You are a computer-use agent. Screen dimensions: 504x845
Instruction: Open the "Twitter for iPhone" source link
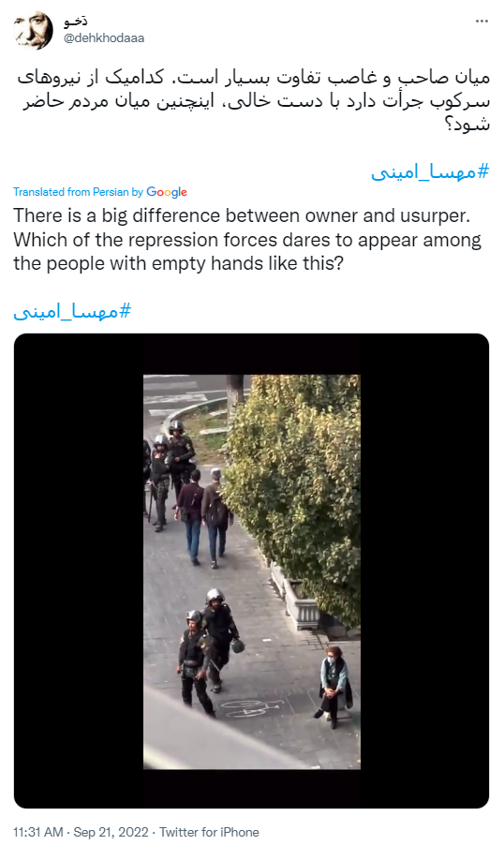pos(209,832)
